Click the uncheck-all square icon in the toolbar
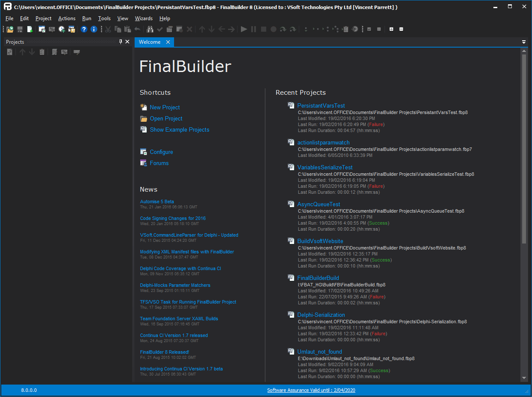Viewport: 532px width, 397px height. pyautogui.click(x=379, y=29)
